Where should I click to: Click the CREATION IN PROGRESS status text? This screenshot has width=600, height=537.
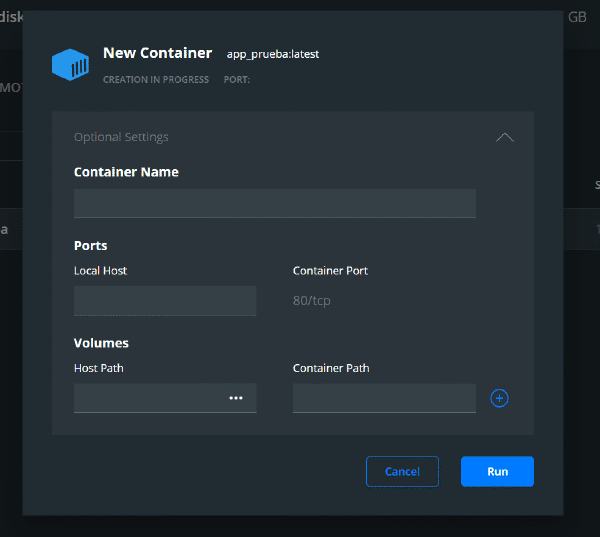coord(156,79)
